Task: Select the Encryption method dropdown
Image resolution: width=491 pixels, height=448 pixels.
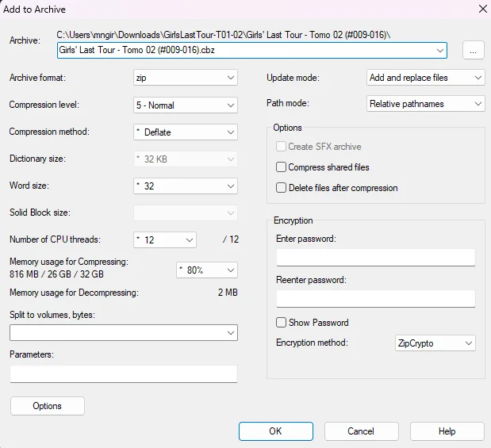Action: 435,343
